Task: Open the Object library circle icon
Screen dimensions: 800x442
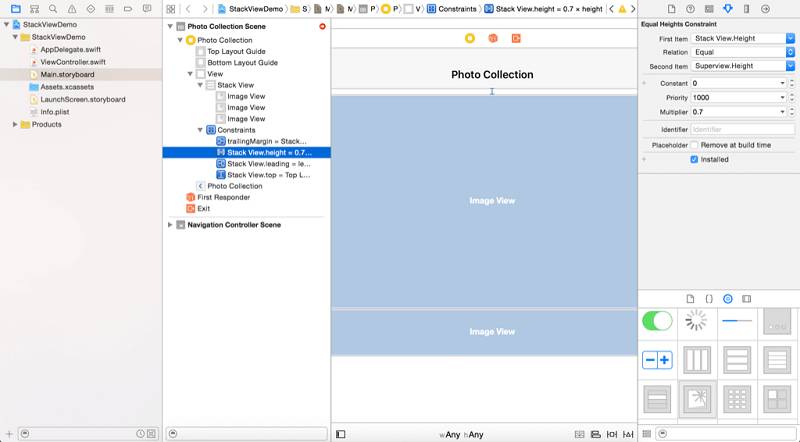Action: click(728, 299)
